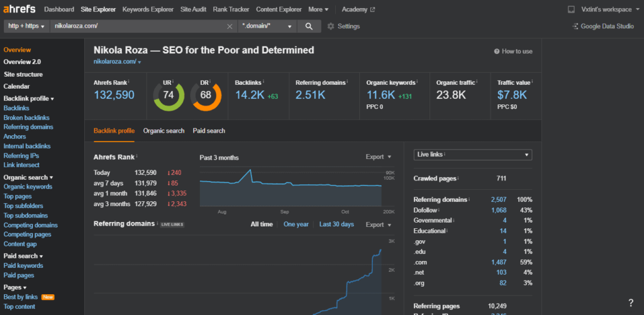Click the 1,068 Dofollow count
Screen dimensions: 644x315
click(x=499, y=210)
